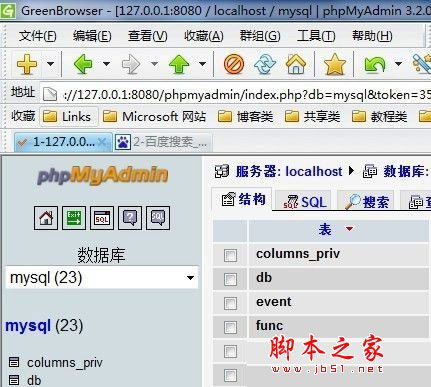
Task: Switch to the 结构 tab
Action: click(243, 200)
